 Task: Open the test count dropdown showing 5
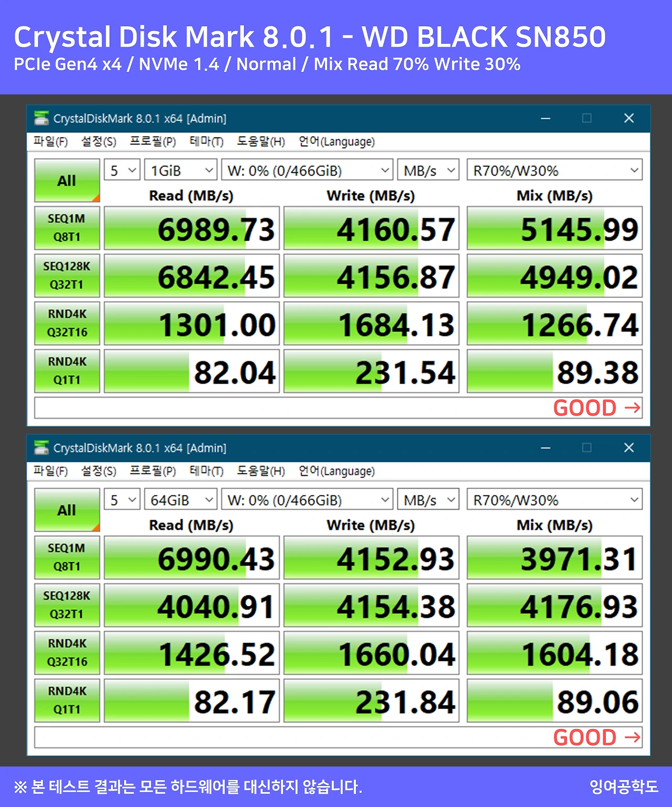coord(121,170)
